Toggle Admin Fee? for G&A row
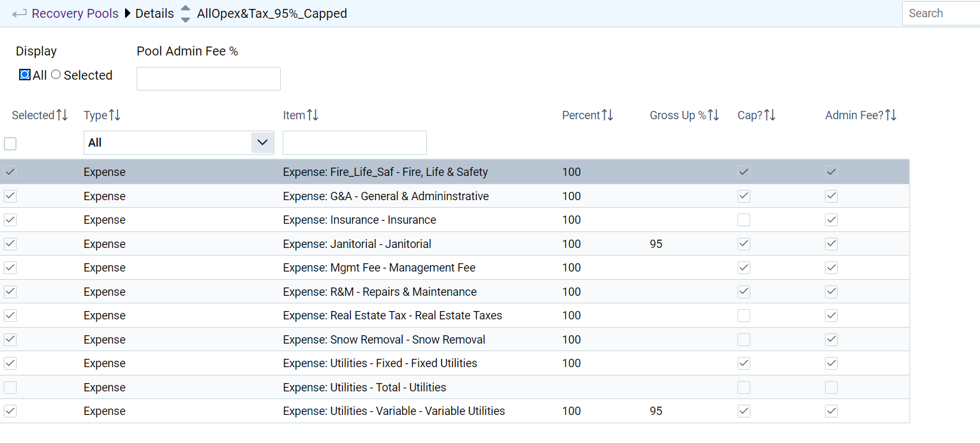Screen dimensions: 980x443 click(x=831, y=196)
